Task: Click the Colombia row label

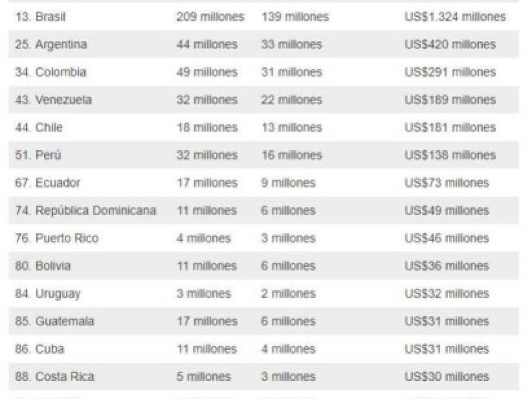Action: click(x=51, y=72)
